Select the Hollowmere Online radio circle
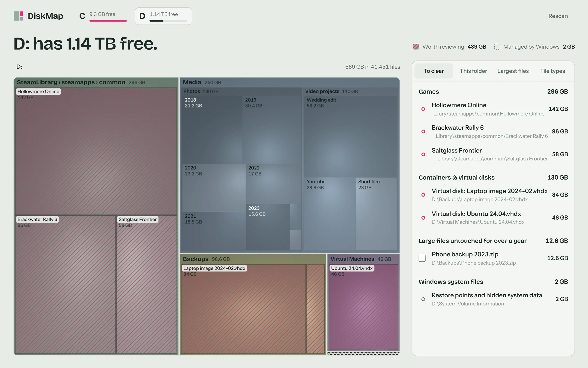Image resolution: width=588 pixels, height=368 pixels. click(x=423, y=109)
